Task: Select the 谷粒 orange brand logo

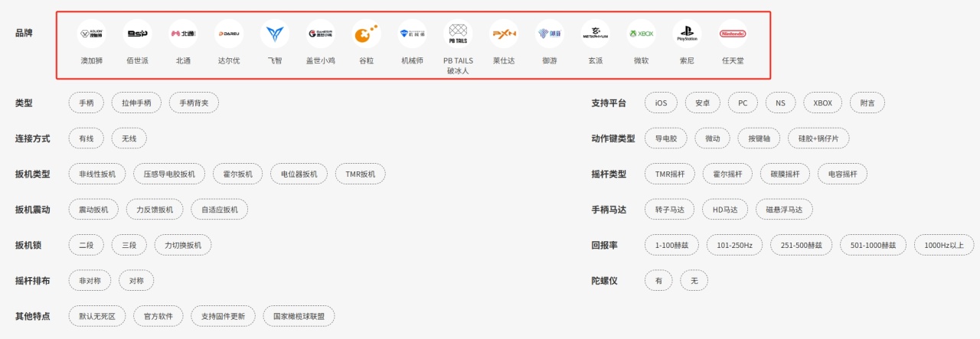Action: 367,34
